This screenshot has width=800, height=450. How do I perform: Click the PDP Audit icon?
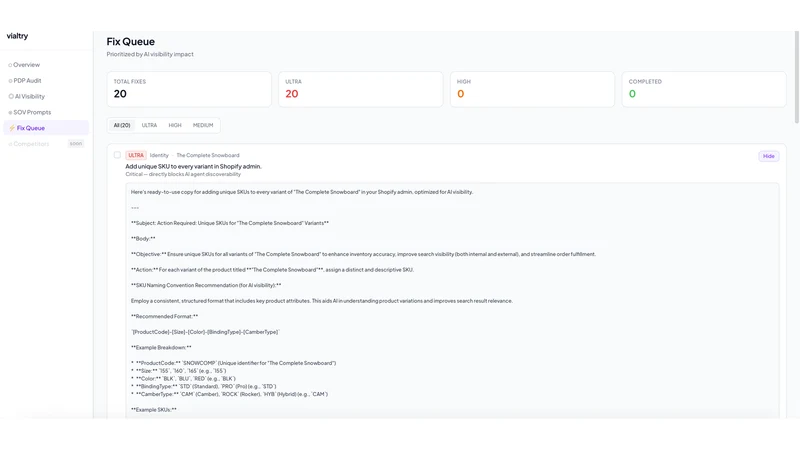(10, 81)
